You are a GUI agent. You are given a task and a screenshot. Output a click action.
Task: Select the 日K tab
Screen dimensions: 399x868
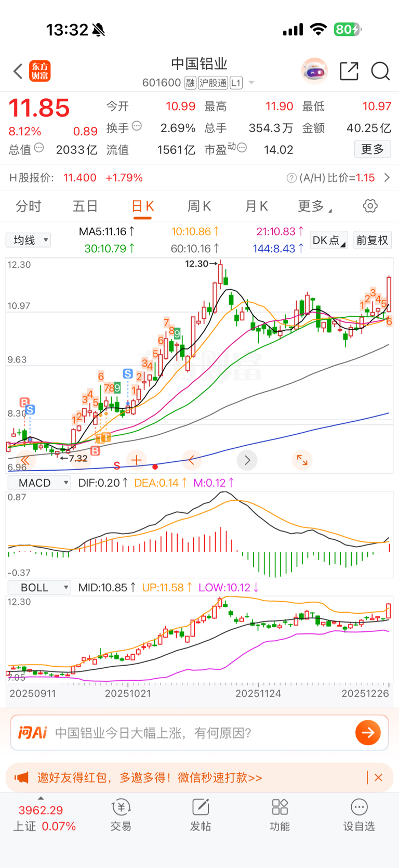(142, 206)
